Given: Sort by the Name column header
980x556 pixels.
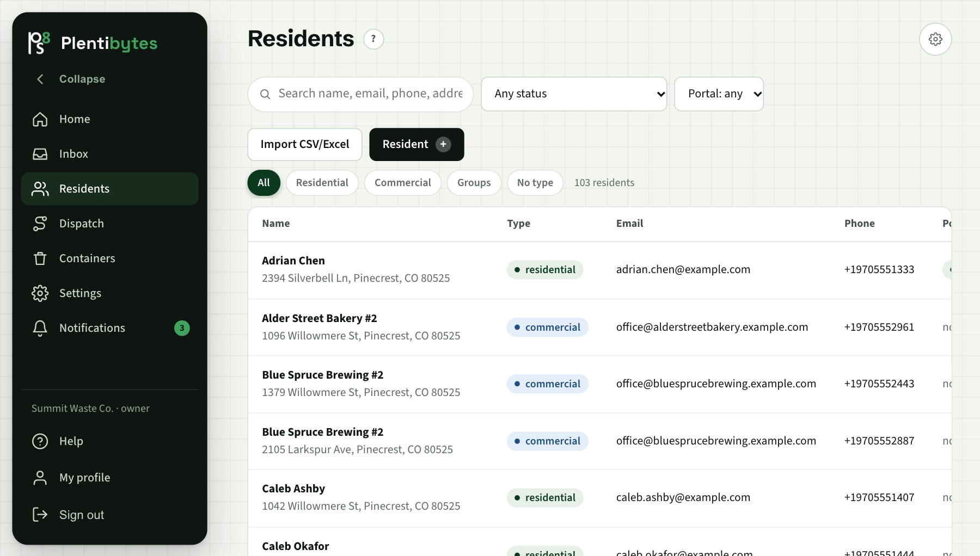Looking at the screenshot, I should (276, 224).
